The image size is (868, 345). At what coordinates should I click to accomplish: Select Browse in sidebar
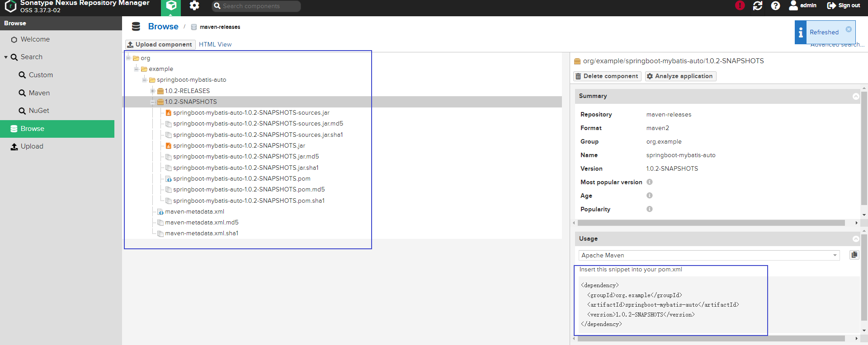[57, 129]
